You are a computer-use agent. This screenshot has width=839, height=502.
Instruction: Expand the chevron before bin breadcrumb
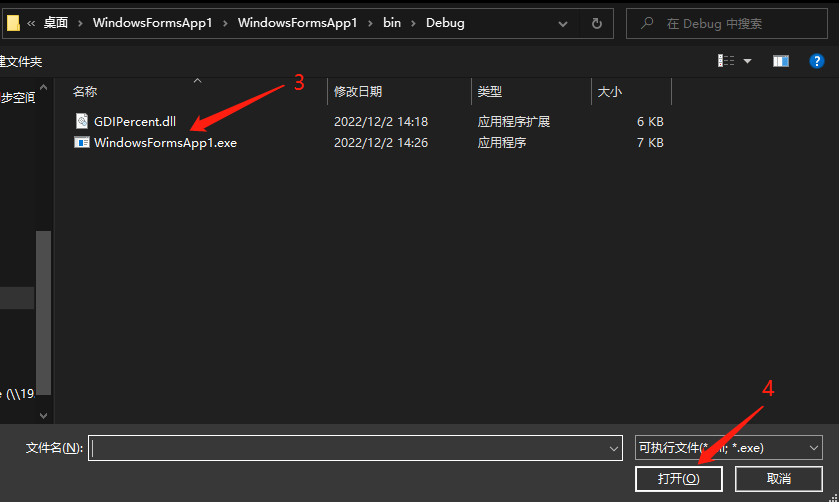370,24
